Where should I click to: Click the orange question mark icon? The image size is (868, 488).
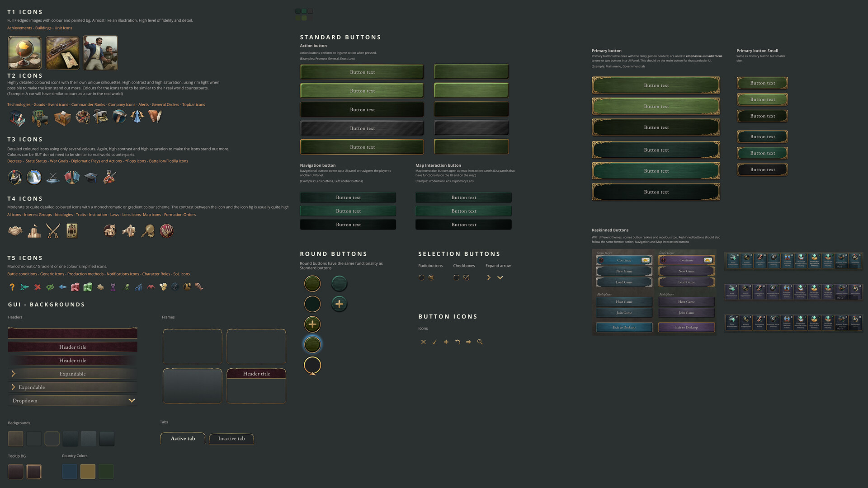click(x=12, y=287)
